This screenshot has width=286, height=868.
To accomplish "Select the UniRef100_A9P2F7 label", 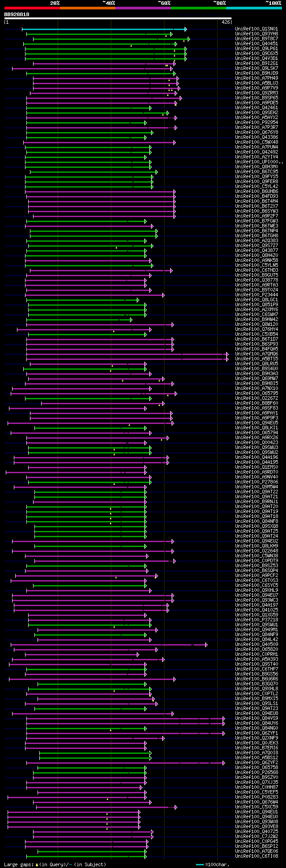I will coord(257,216).
